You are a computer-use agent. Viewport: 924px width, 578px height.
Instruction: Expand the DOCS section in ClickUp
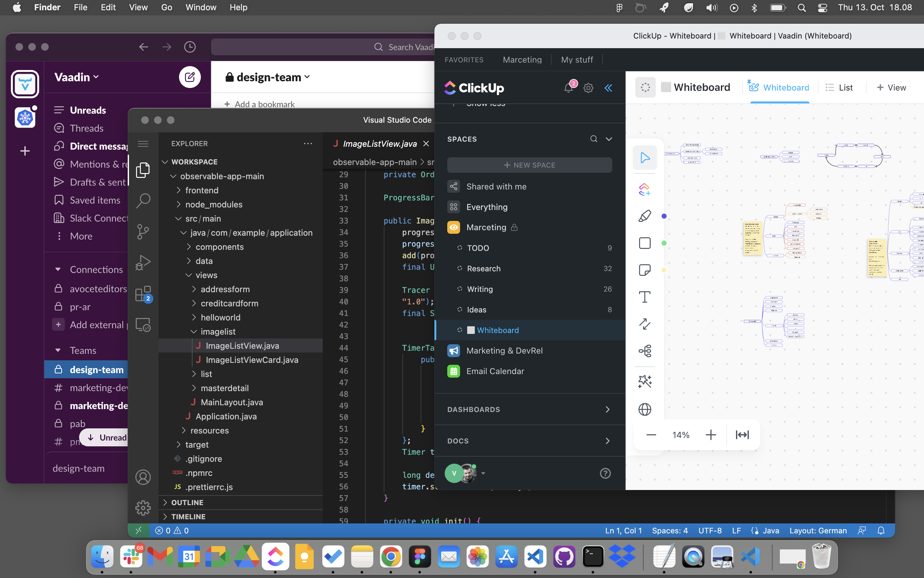pos(530,441)
